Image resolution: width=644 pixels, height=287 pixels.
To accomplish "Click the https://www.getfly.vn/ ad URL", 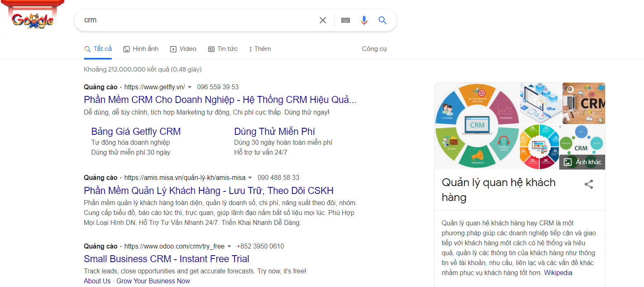I will 155,87.
